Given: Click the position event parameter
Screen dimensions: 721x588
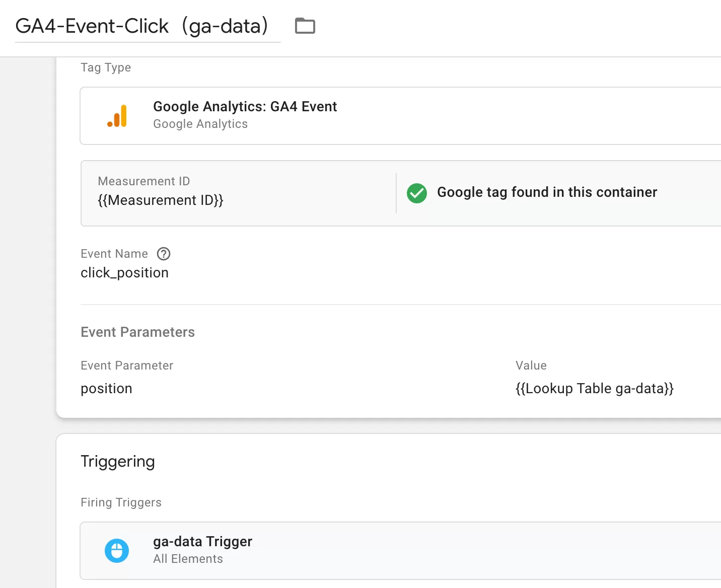Looking at the screenshot, I should [x=106, y=389].
